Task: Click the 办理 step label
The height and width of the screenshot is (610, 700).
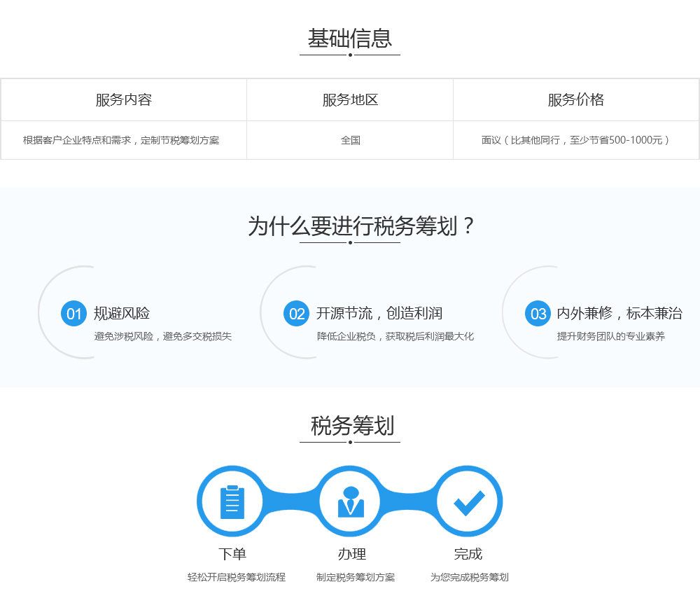Action: click(x=352, y=554)
